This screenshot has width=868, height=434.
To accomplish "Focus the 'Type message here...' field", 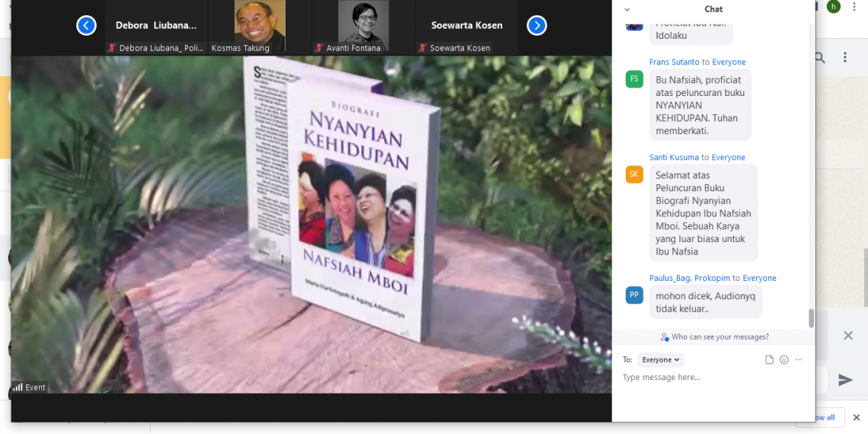I will tap(713, 377).
